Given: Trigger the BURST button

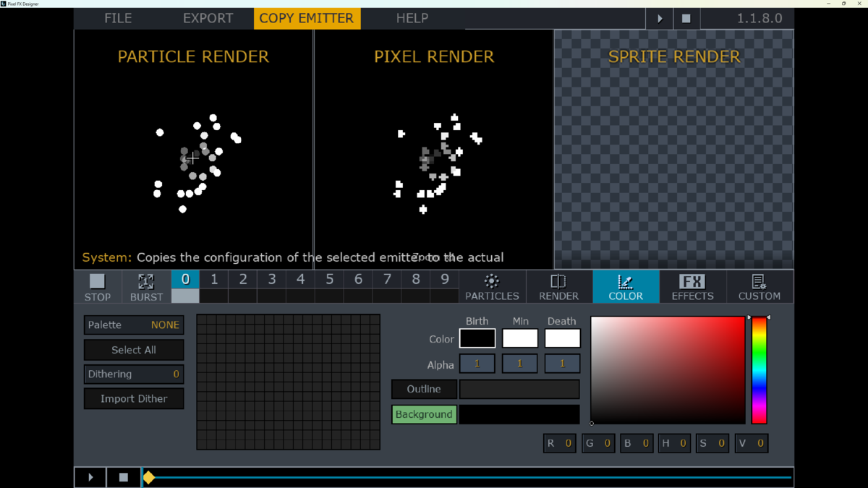Looking at the screenshot, I should (x=146, y=287).
